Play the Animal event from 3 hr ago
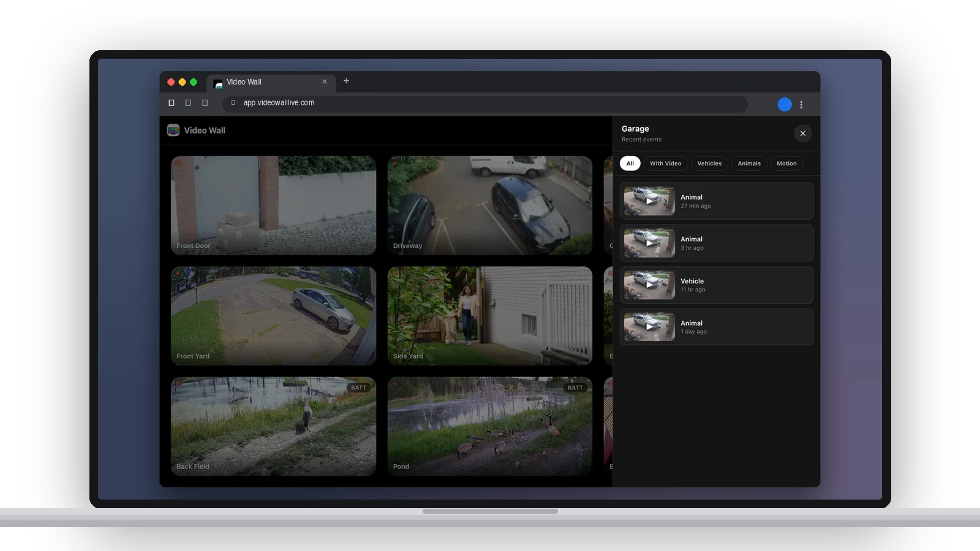 [x=649, y=243]
